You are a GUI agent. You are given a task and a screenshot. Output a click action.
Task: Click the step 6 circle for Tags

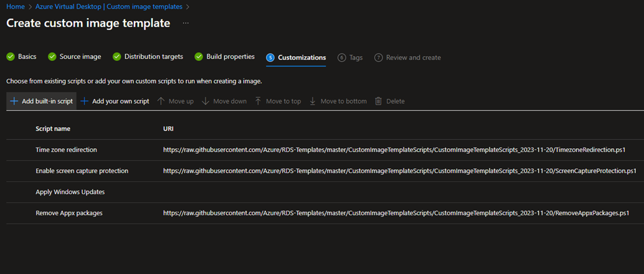coord(342,57)
